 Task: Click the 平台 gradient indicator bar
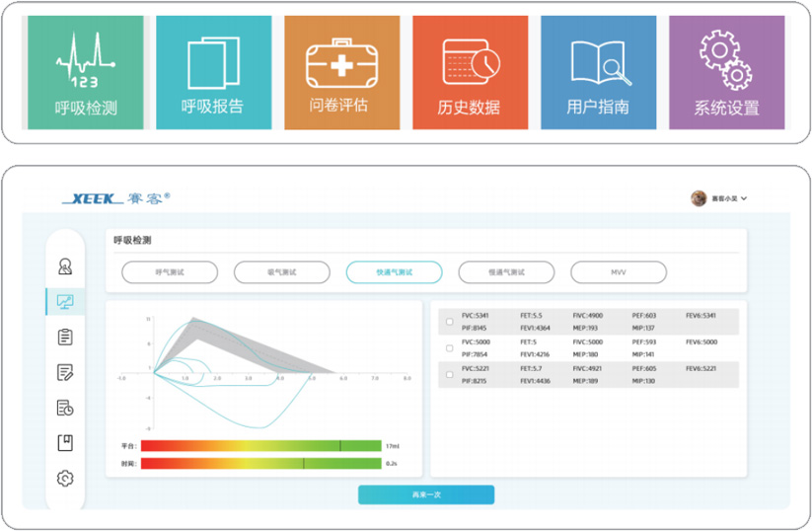click(260, 446)
